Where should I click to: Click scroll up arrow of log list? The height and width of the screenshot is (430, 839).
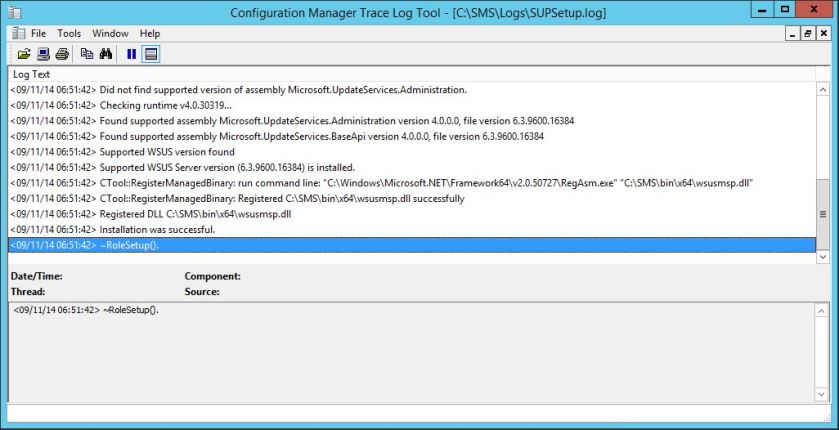click(823, 90)
